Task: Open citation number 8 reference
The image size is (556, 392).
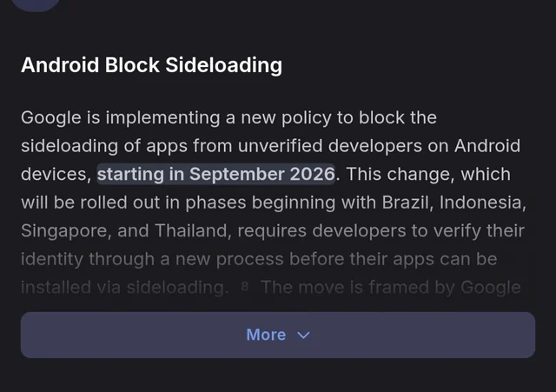Action: pos(244,288)
